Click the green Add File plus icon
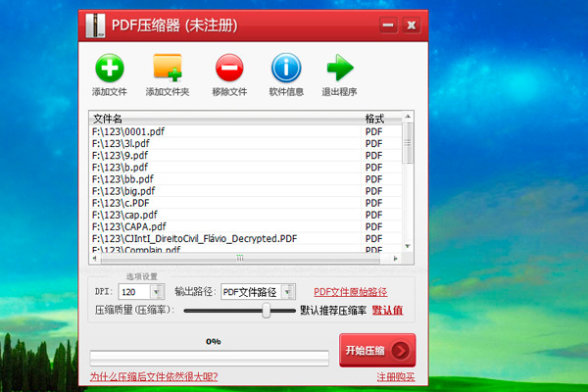 click(110, 68)
